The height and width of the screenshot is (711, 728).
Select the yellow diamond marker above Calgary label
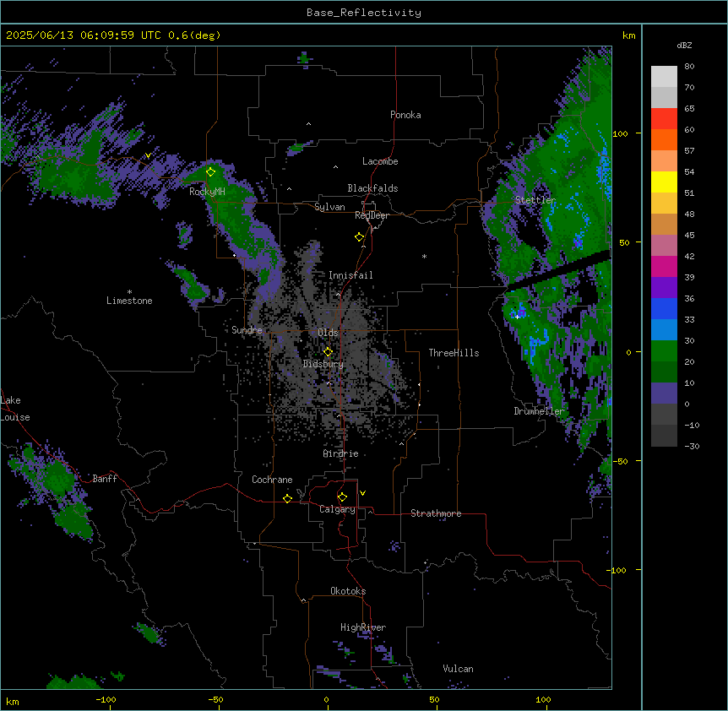(x=342, y=497)
